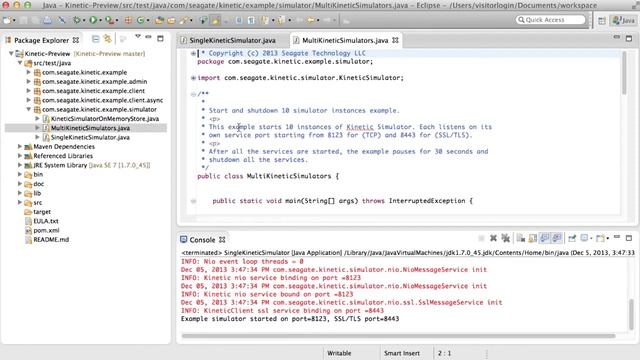This screenshot has width=640, height=360.
Task: Select the target folder in tree
Action: 42,211
